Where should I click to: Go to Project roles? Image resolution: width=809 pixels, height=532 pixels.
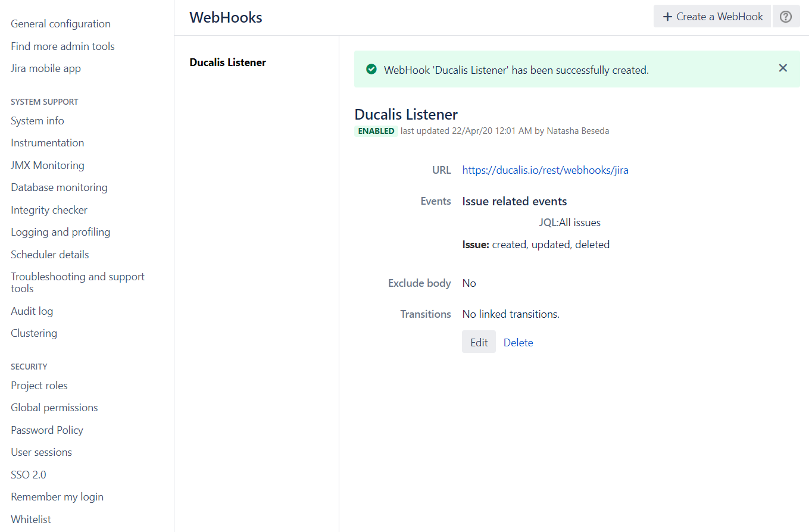tap(39, 386)
